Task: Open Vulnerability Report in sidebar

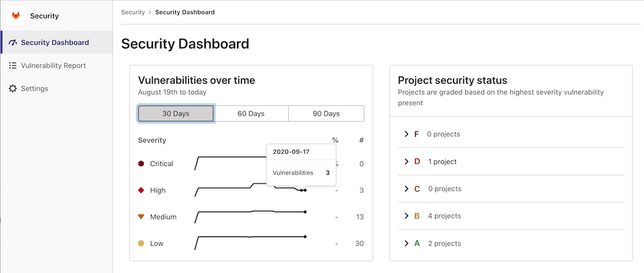Action: [x=53, y=66]
